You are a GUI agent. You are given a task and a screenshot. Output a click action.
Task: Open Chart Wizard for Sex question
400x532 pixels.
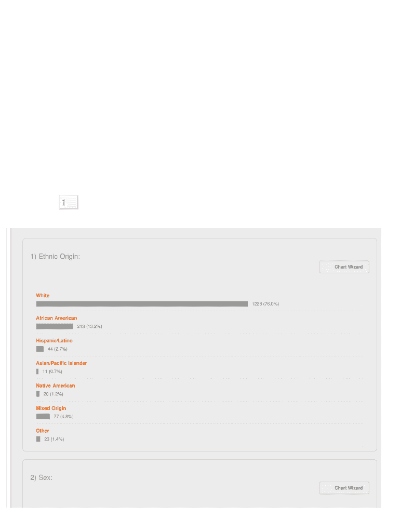click(x=344, y=488)
